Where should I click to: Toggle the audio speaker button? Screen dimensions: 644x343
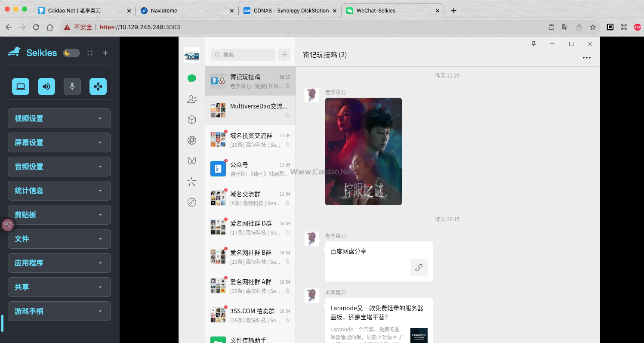(46, 87)
